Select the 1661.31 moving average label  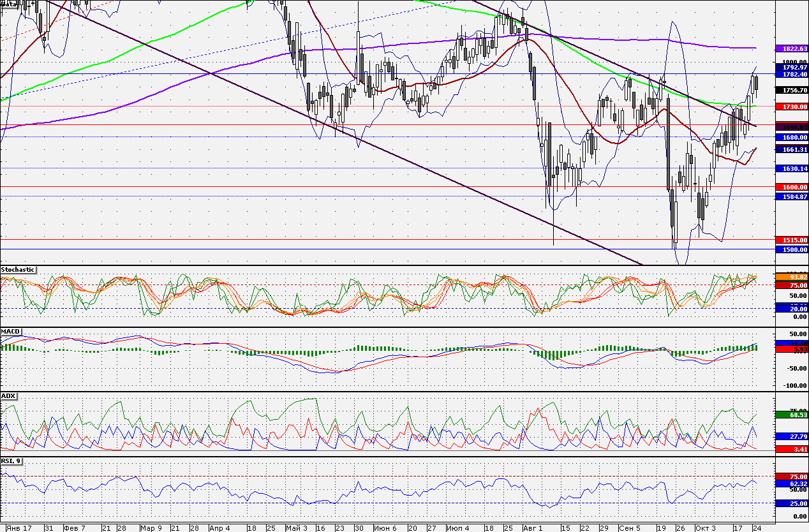click(x=791, y=149)
